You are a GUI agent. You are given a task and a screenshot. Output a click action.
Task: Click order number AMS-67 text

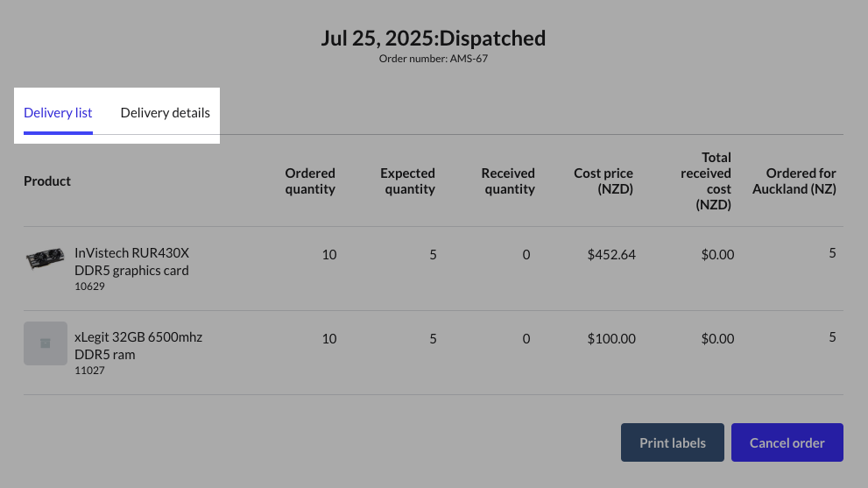434,59
